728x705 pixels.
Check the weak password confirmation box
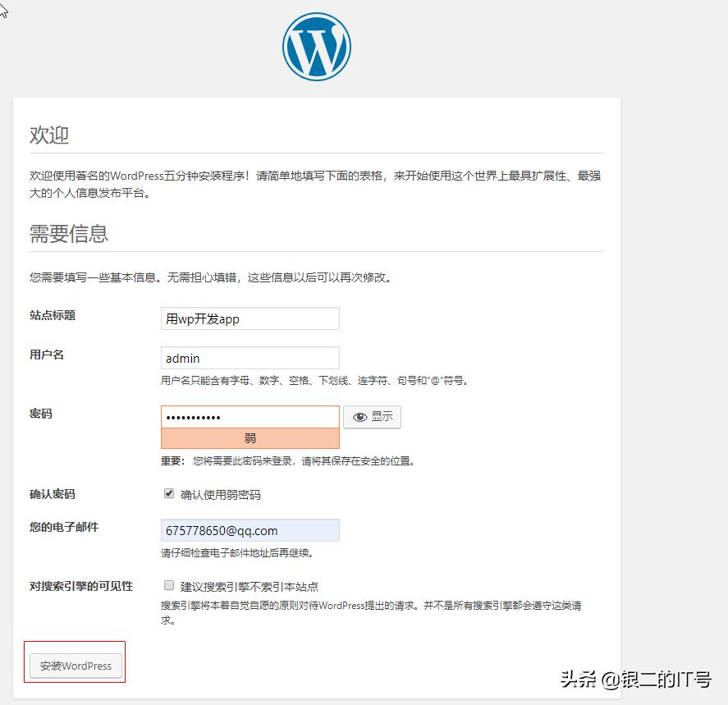click(169, 493)
